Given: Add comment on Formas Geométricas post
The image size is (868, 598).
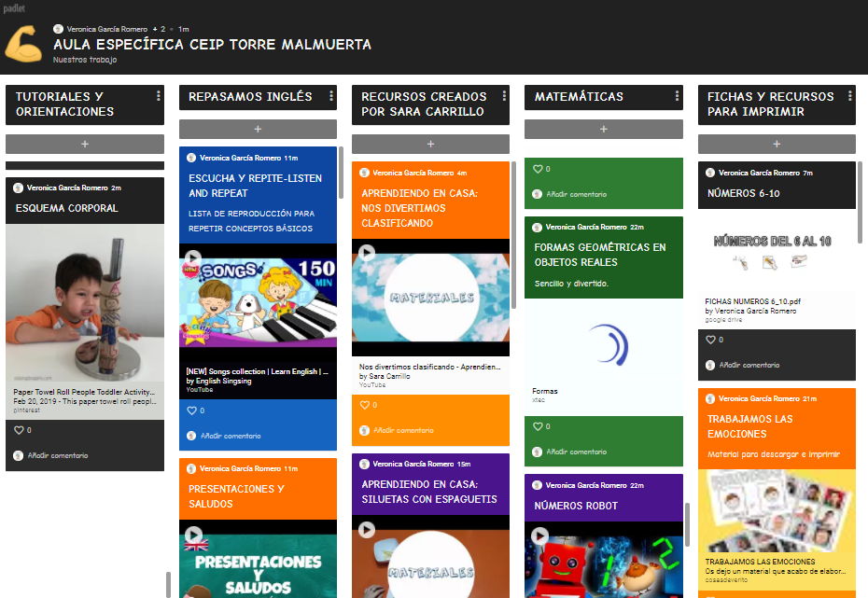Looking at the screenshot, I should tap(576, 452).
